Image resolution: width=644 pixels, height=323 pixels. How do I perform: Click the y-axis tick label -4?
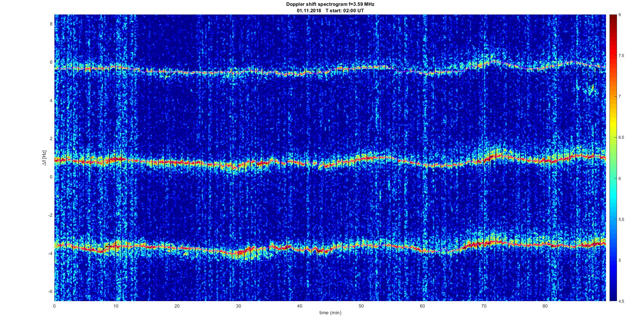pos(50,253)
